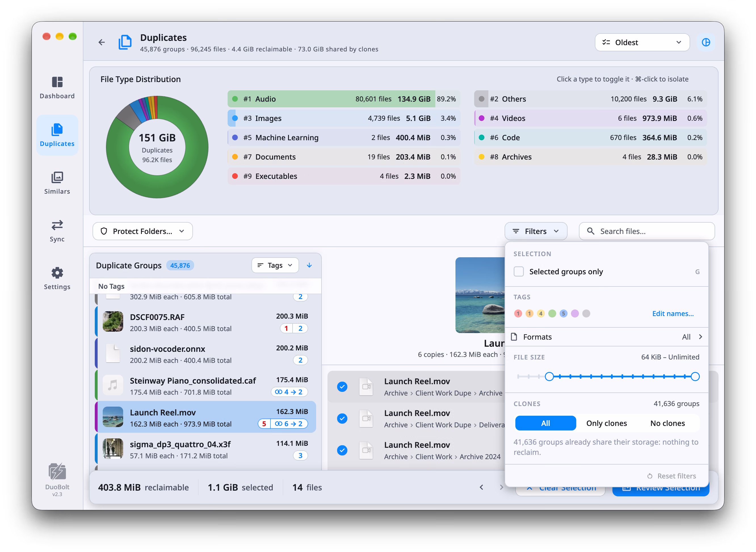Click the left file size slider handle
756x552 pixels.
coord(549,377)
